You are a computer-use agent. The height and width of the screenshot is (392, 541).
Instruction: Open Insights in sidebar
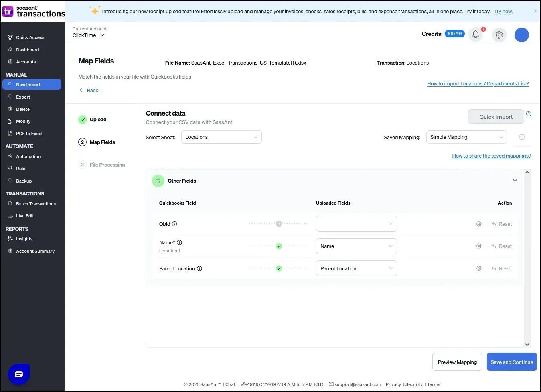(x=24, y=239)
